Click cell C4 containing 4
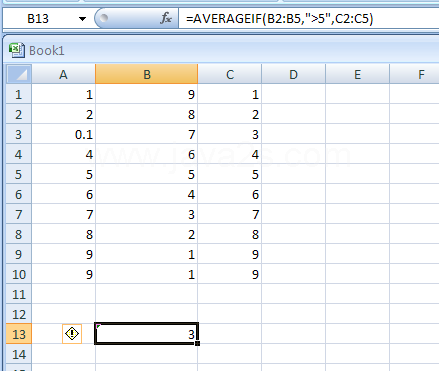Viewport: 439px width, 371px height. (x=230, y=154)
